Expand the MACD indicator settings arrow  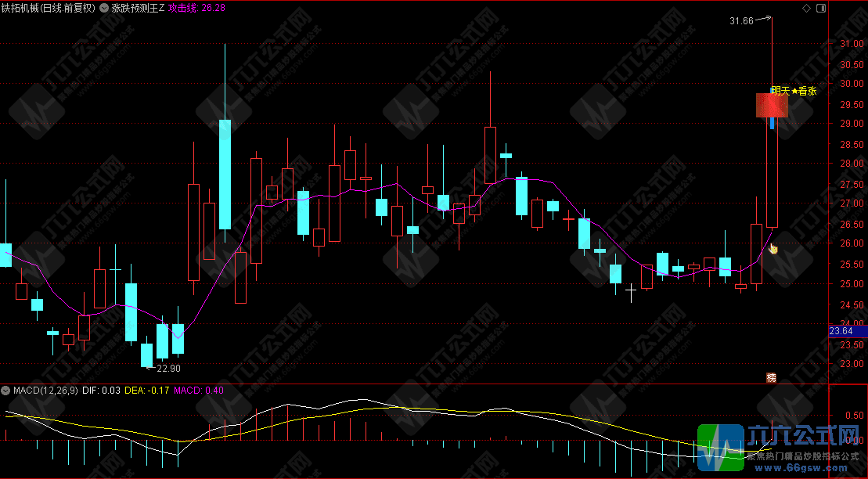(6, 390)
